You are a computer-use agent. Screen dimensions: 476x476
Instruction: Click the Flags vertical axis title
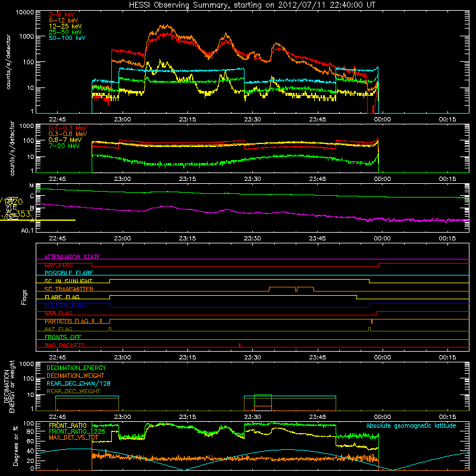click(x=24, y=297)
